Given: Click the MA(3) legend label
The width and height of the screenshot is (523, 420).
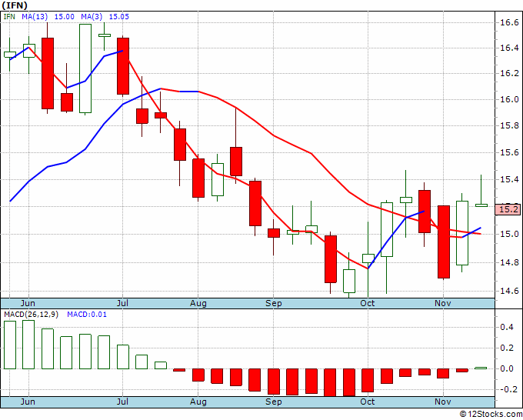Looking at the screenshot, I should pyautogui.click(x=92, y=17).
